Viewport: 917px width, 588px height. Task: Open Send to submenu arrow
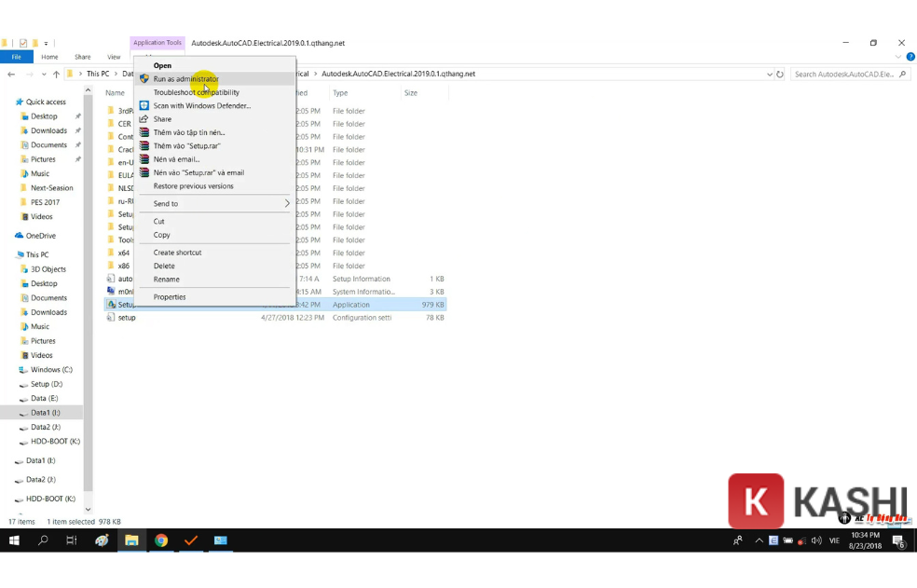(x=287, y=203)
